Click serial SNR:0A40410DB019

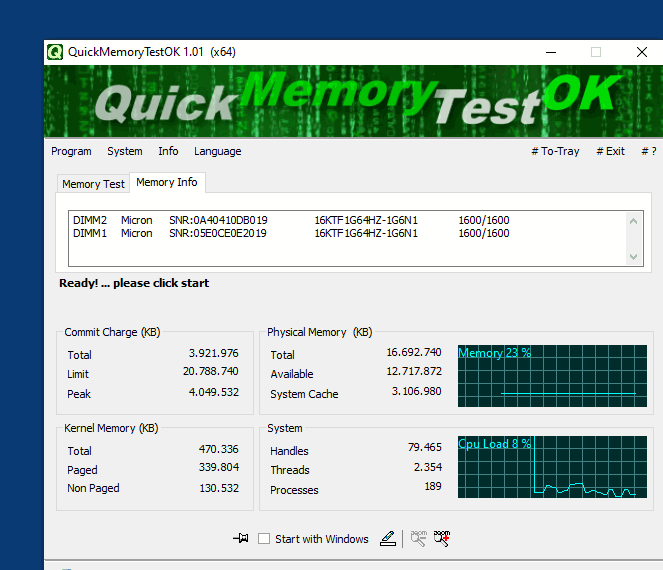tap(218, 220)
